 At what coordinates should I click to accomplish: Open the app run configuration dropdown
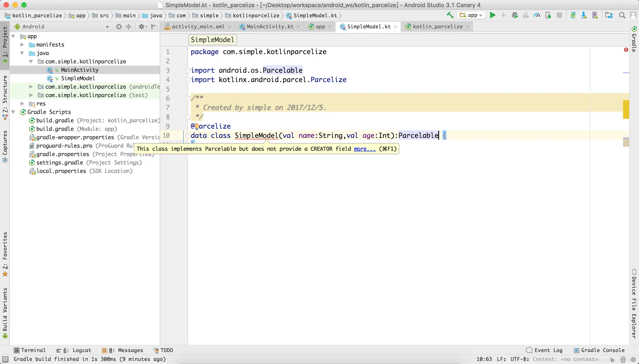click(471, 15)
